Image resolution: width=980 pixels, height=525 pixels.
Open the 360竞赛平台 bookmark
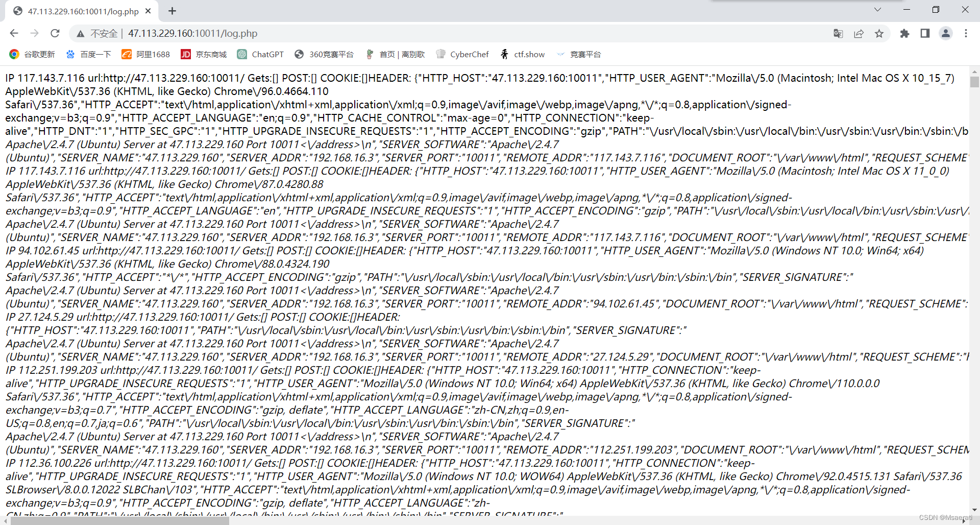tap(324, 54)
